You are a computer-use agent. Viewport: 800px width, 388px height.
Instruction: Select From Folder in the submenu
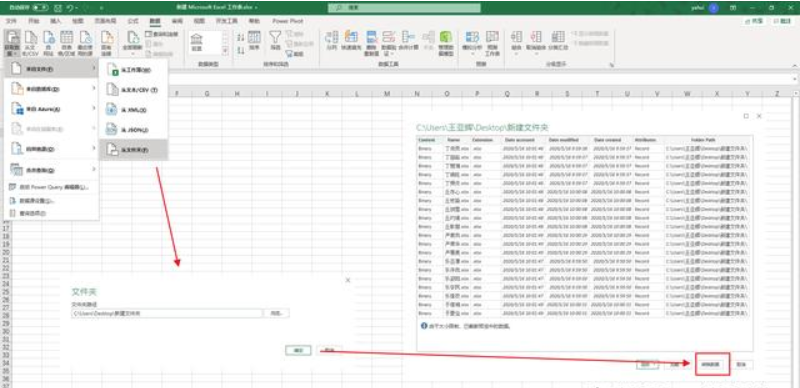(134, 150)
